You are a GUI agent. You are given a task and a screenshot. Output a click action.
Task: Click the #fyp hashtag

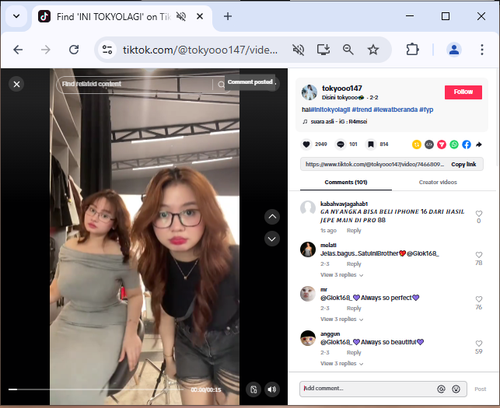tap(426, 109)
